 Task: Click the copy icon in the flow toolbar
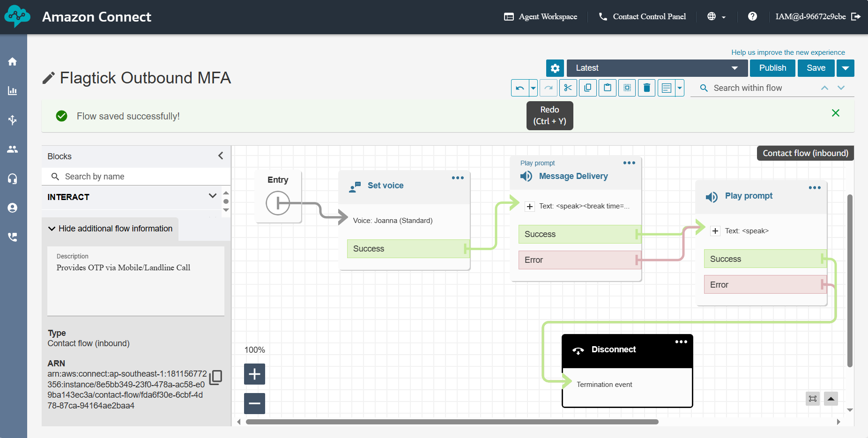(x=587, y=88)
